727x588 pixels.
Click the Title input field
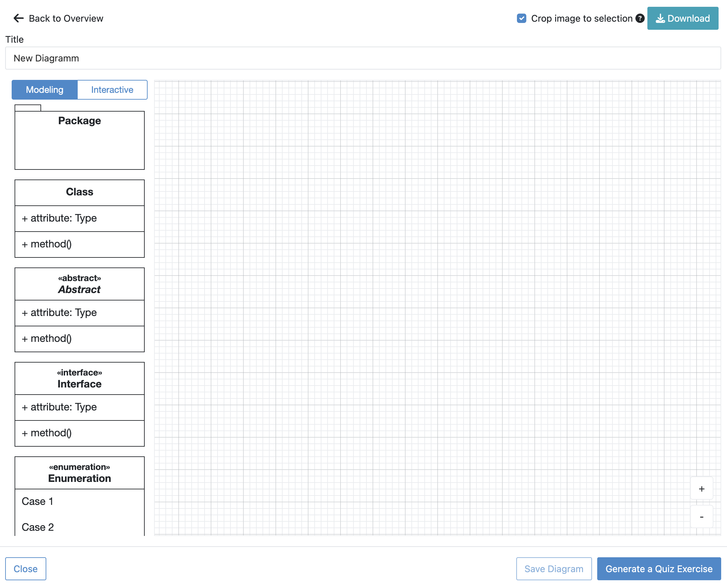coord(363,58)
